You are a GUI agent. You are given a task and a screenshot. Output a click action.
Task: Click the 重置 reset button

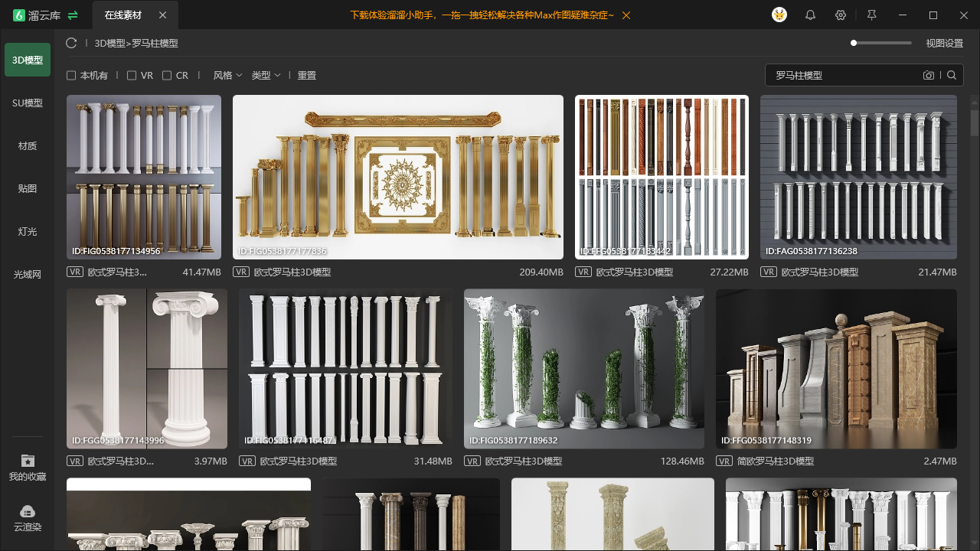coord(307,75)
